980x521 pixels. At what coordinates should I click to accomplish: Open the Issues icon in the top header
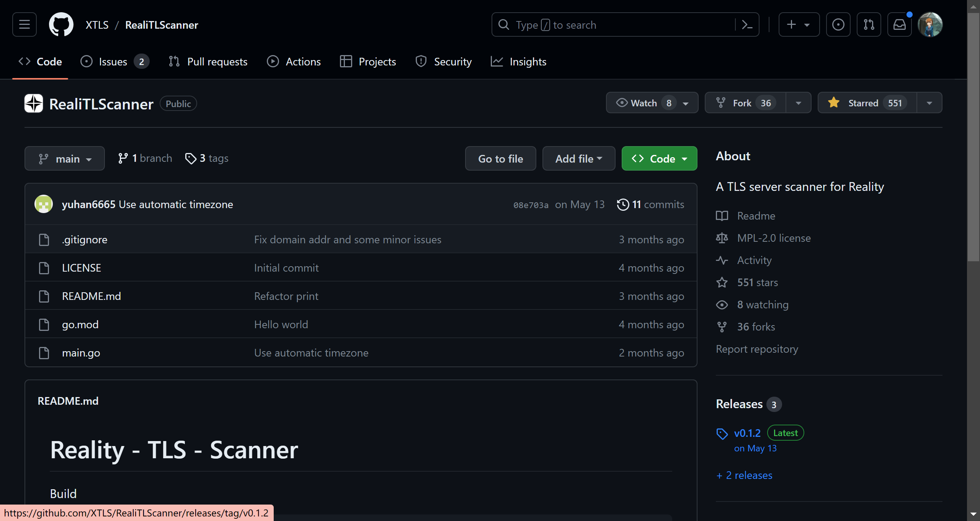pyautogui.click(x=838, y=25)
